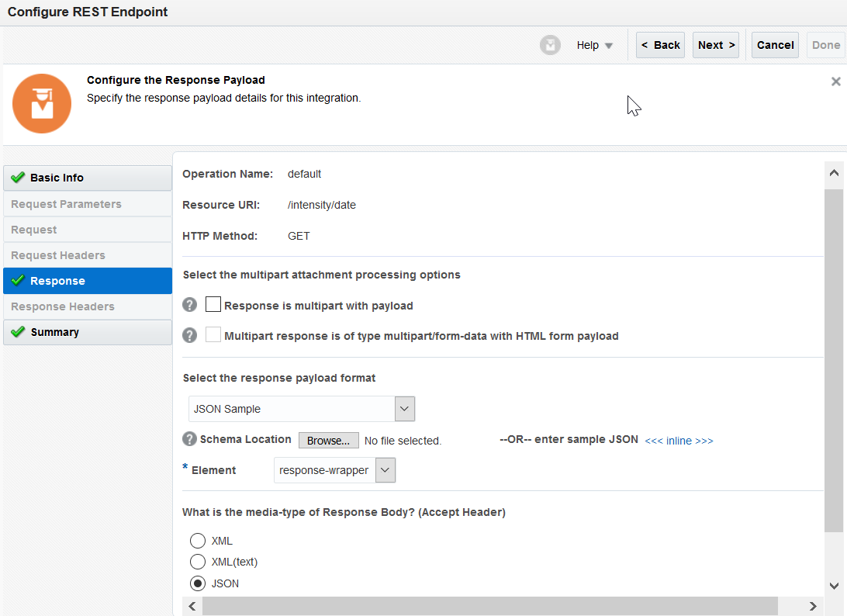The height and width of the screenshot is (616, 847).
Task: Select the Response step
Action: [x=88, y=281]
